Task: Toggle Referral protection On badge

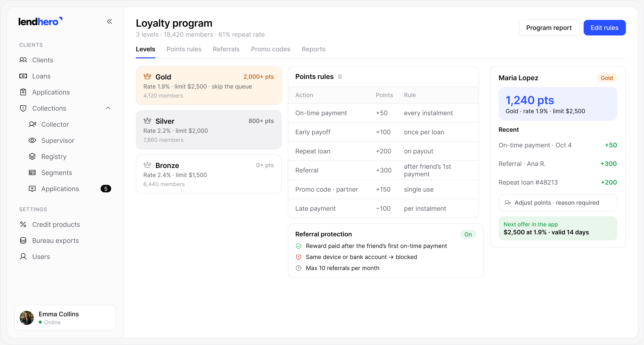Action: 468,234
